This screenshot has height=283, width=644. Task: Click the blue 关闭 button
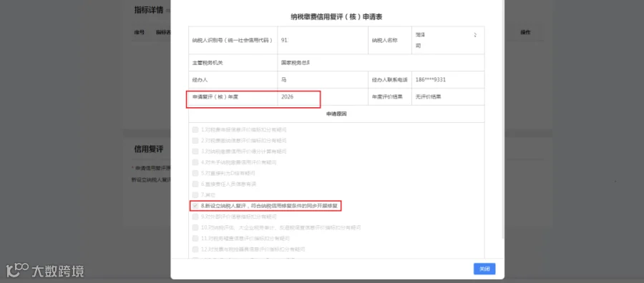pyautogui.click(x=484, y=269)
